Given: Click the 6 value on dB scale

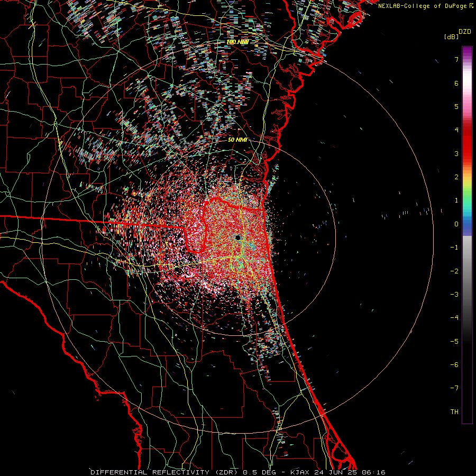Looking at the screenshot, I should (456, 83).
